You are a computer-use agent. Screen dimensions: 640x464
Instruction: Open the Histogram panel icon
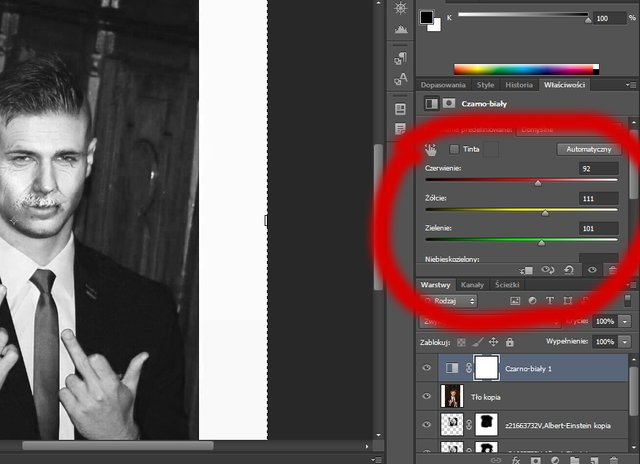point(401,29)
